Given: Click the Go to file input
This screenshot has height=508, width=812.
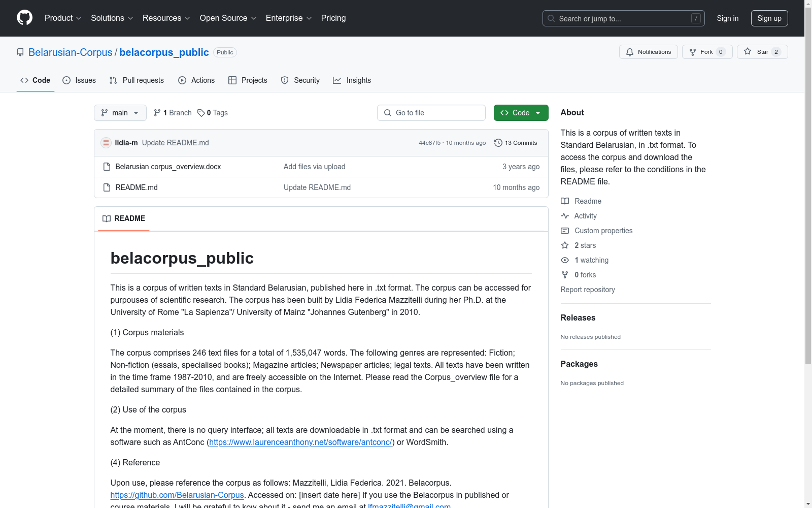Looking at the screenshot, I should 431,113.
